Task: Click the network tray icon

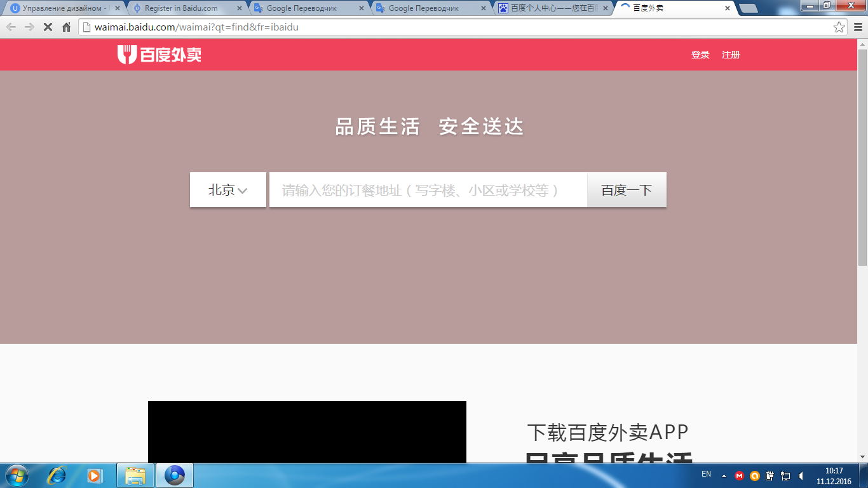Action: [x=785, y=475]
